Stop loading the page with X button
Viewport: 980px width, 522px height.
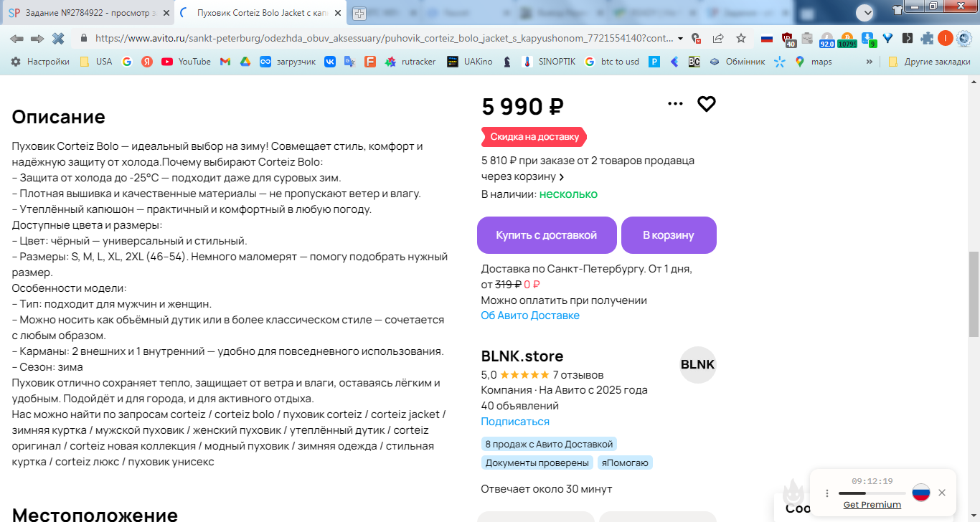[x=58, y=39]
